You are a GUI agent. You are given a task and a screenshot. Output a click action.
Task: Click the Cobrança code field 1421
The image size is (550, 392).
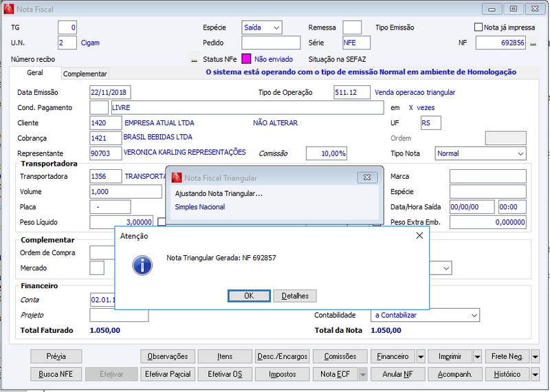point(106,138)
